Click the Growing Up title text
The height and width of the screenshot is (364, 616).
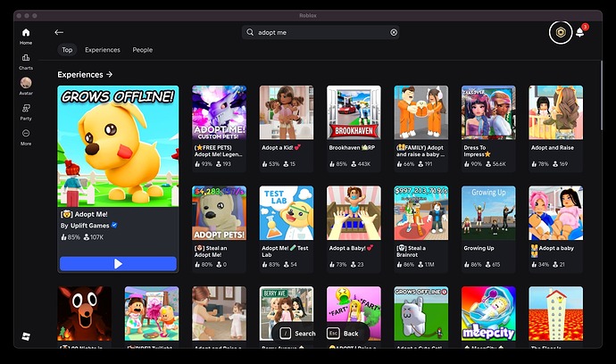[x=479, y=248]
